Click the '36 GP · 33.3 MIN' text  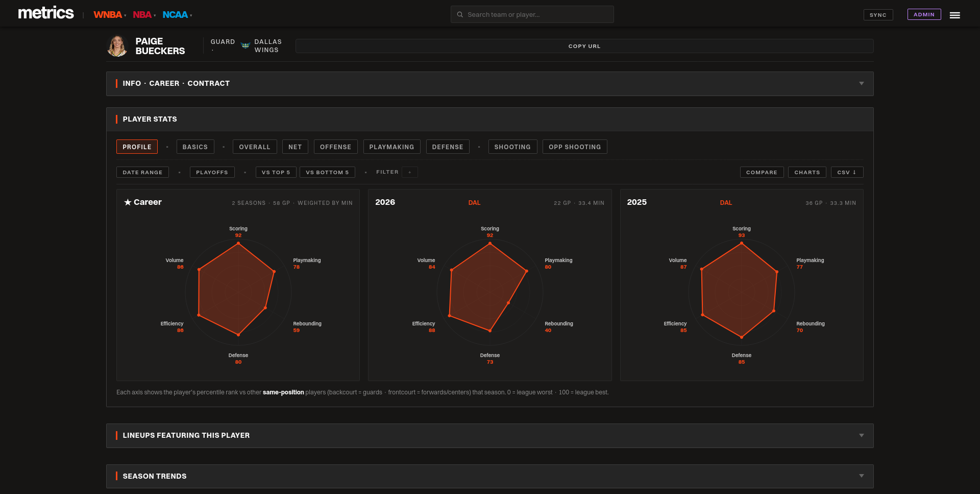pos(830,203)
